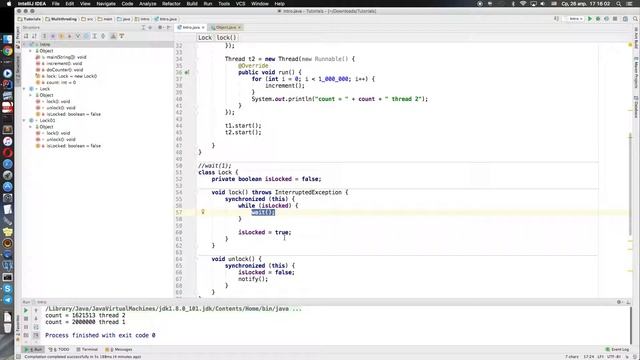Open the TODO tool window at bottom
Viewport: 640px width, 360px height.
tap(59, 349)
